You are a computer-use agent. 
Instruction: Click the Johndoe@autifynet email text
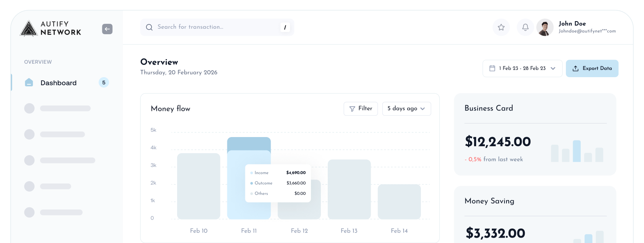(587, 31)
